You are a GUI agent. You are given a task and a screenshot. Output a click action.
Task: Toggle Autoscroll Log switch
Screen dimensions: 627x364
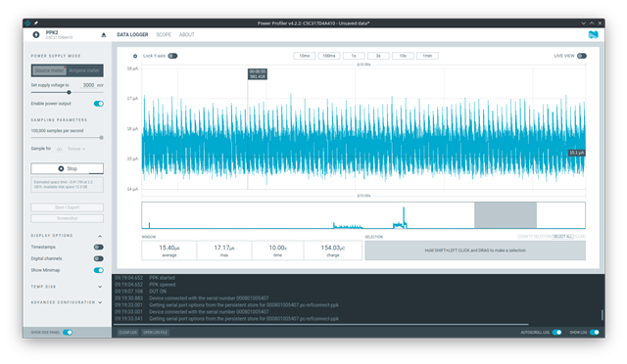coord(557,333)
